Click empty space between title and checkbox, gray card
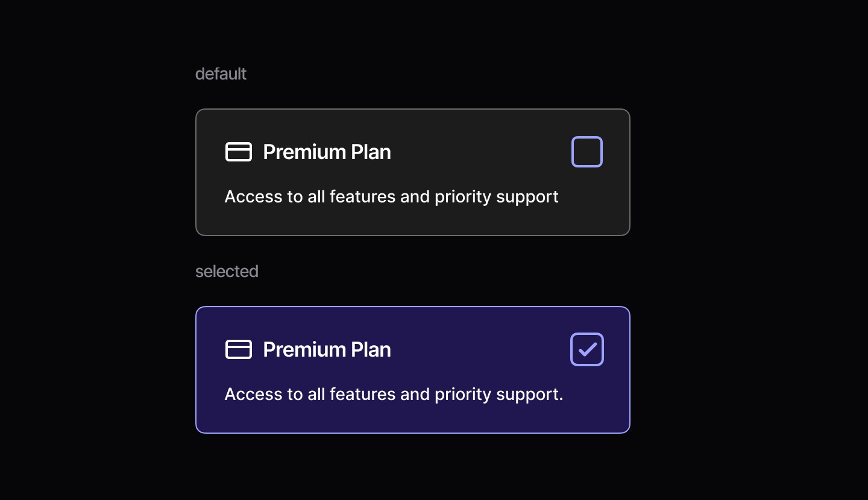 482,152
